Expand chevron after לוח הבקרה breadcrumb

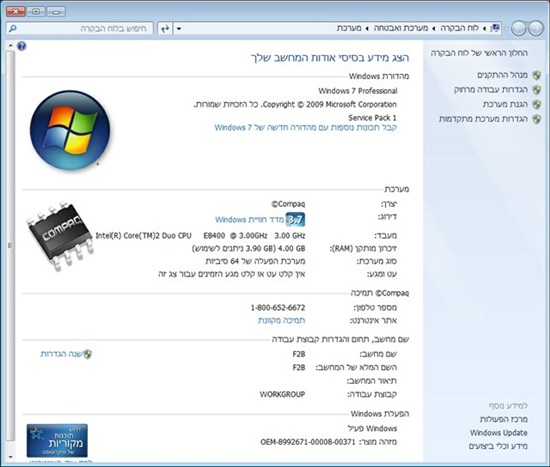tap(434, 28)
